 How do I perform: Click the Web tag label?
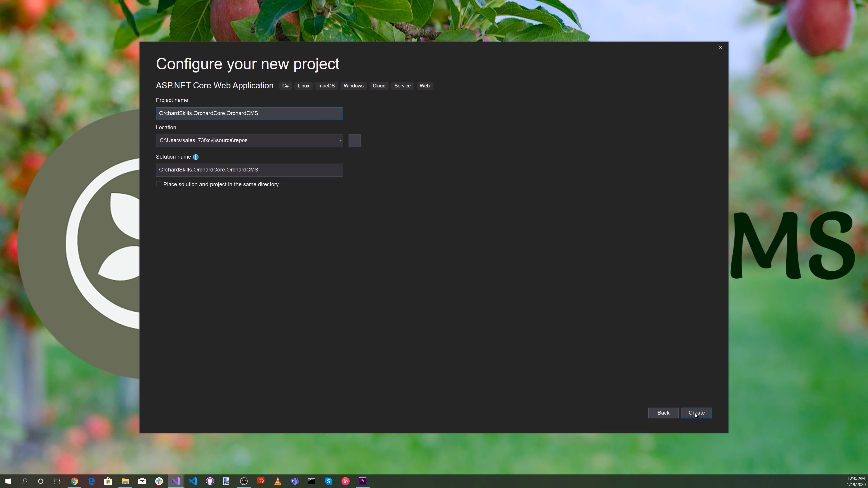424,86
